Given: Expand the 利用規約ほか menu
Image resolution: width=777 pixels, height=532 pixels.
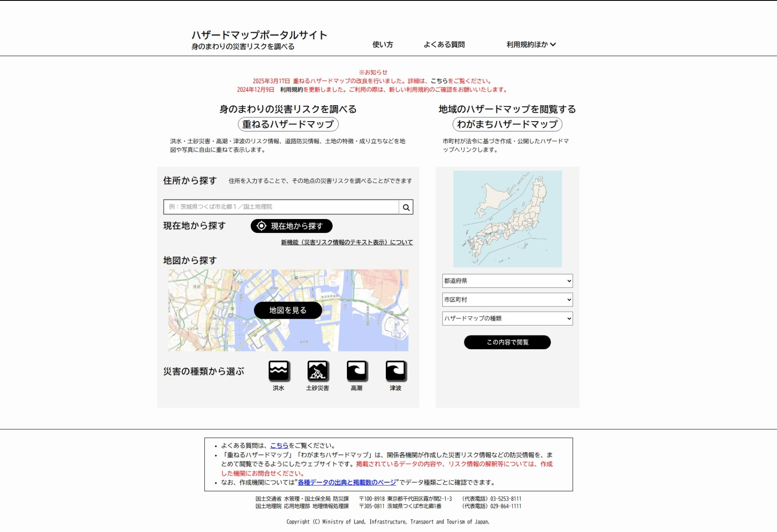Looking at the screenshot, I should (x=531, y=45).
